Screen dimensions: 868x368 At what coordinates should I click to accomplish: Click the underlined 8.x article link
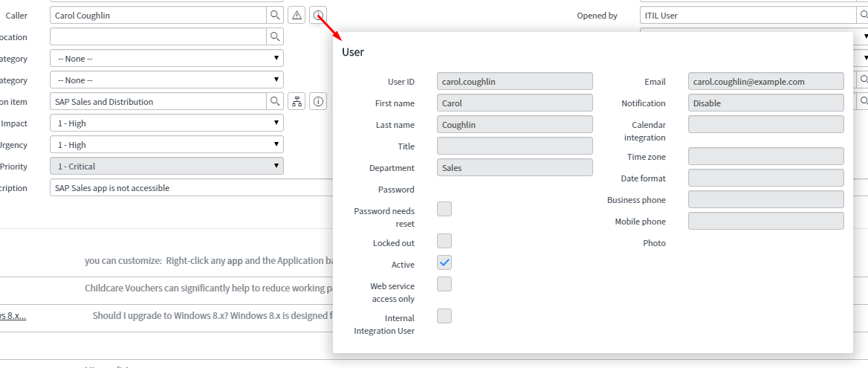13,315
